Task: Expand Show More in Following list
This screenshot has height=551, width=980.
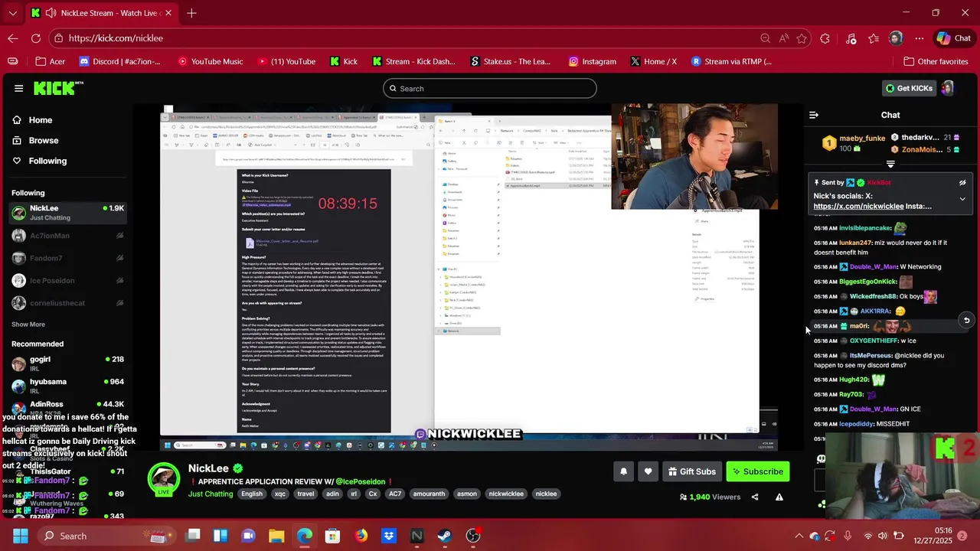Action: pyautogui.click(x=28, y=324)
